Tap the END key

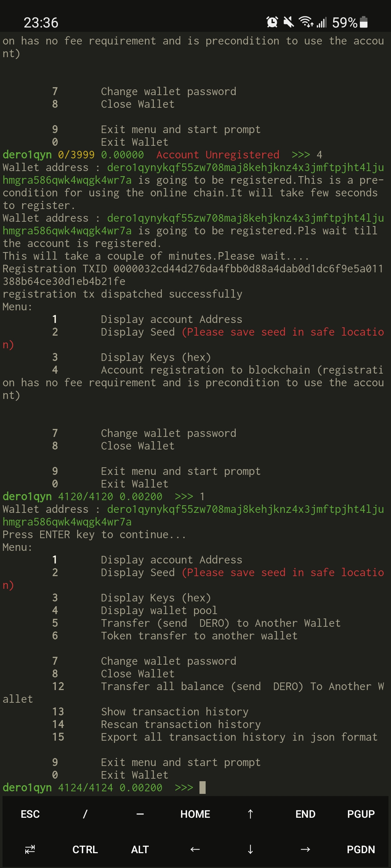(305, 814)
